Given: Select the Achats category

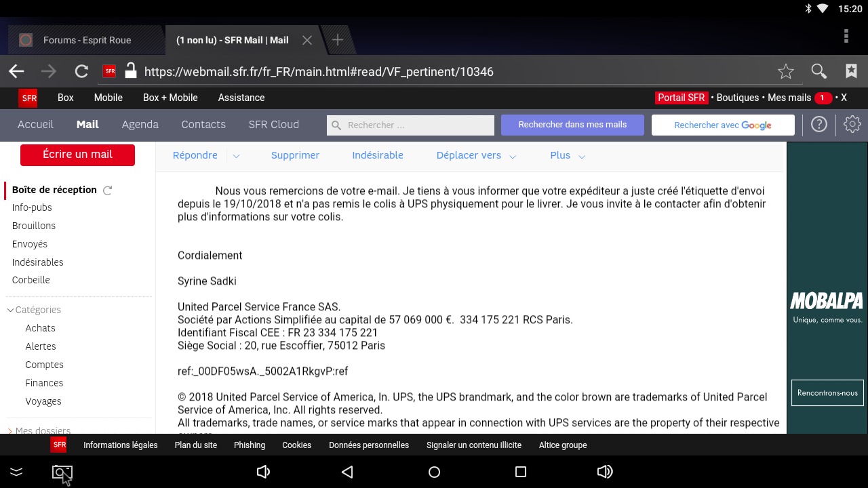Looking at the screenshot, I should click(41, 328).
